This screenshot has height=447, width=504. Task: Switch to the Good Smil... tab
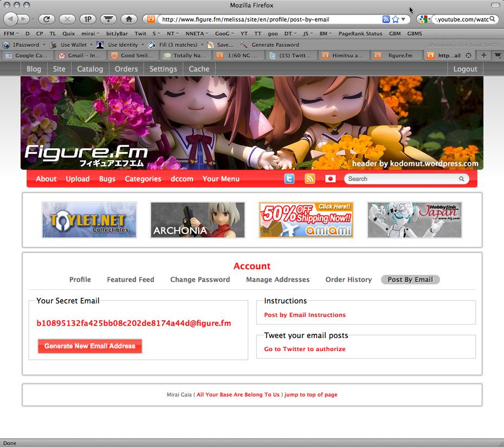tap(133, 56)
